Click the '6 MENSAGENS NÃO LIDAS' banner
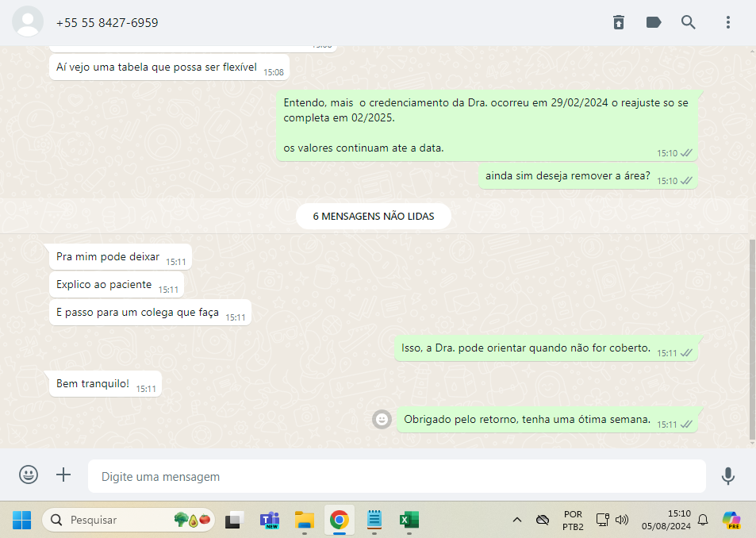The width and height of the screenshot is (756, 538). point(374,217)
